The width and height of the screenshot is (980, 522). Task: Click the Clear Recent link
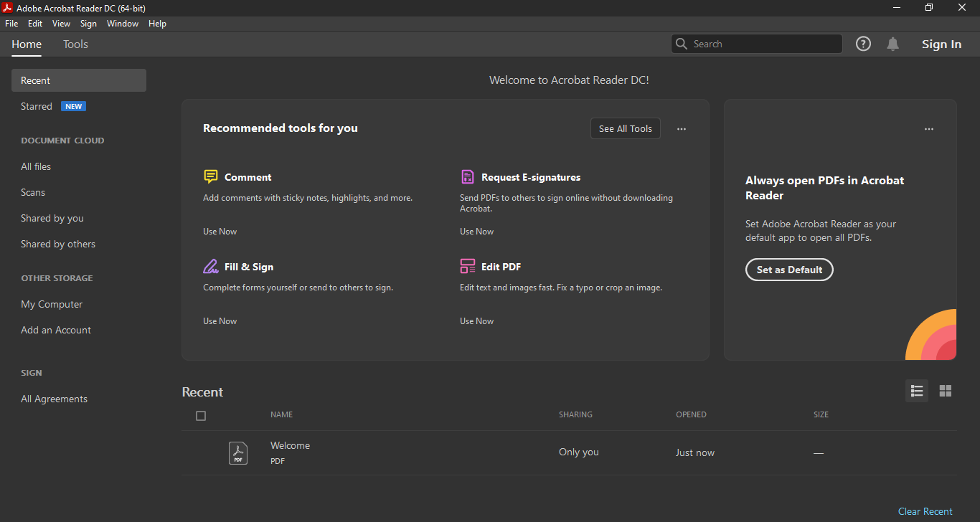click(x=925, y=511)
